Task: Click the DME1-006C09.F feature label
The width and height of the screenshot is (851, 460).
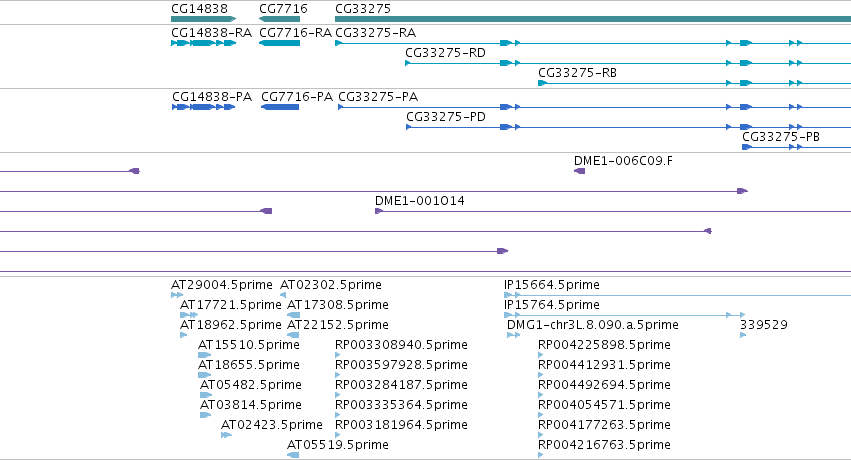Action: [x=623, y=161]
